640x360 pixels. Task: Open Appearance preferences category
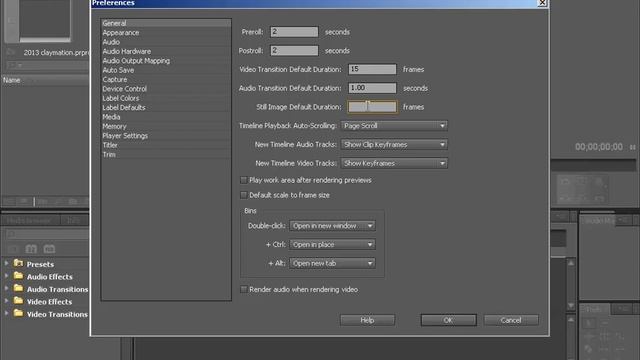[x=166, y=33]
